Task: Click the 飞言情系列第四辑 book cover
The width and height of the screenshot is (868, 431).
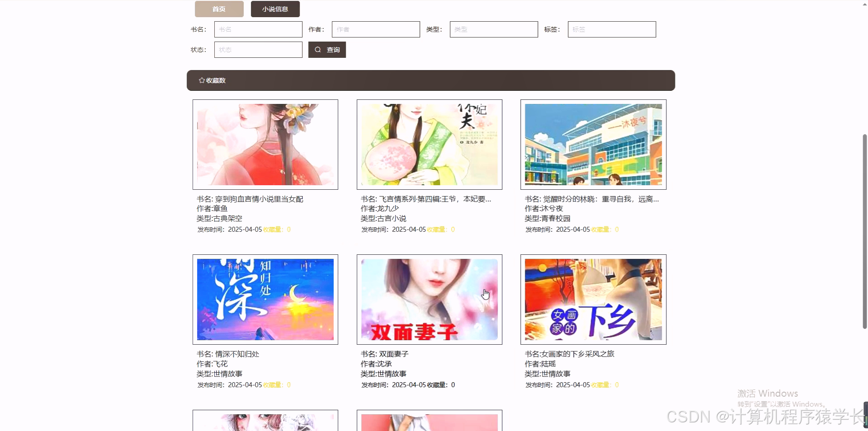Action: tap(429, 144)
